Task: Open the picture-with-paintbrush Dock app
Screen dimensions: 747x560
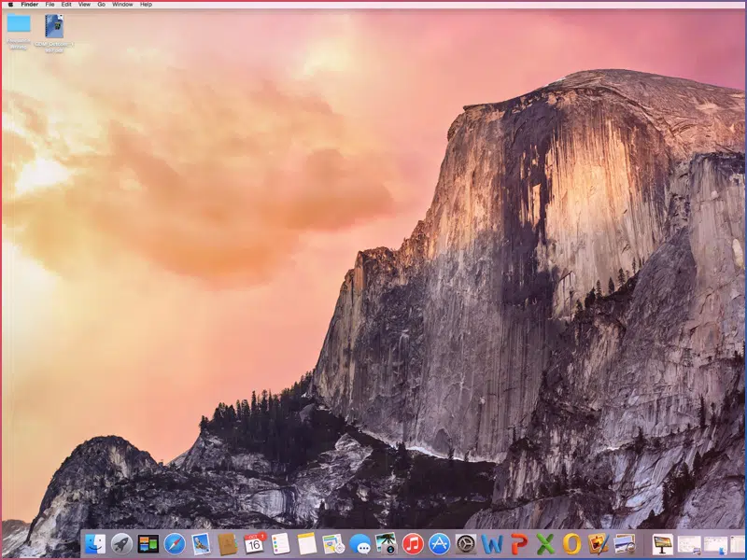Action: click(x=598, y=544)
